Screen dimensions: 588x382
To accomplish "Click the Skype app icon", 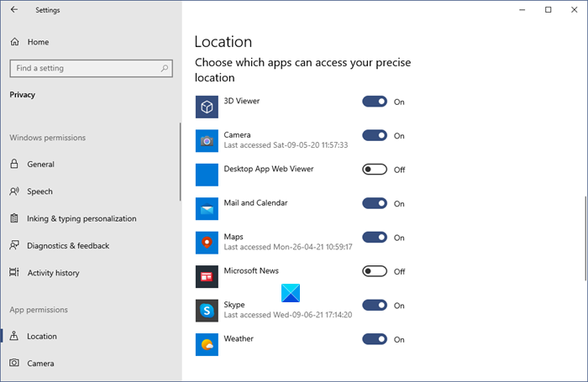I will (207, 311).
